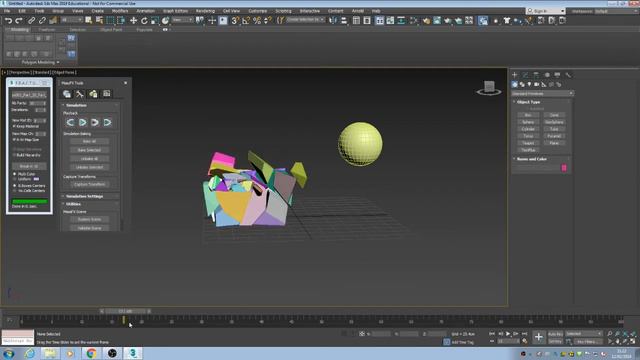
Task: Open MassFX Simulation Tools wrench icon
Action: (x=80, y=94)
